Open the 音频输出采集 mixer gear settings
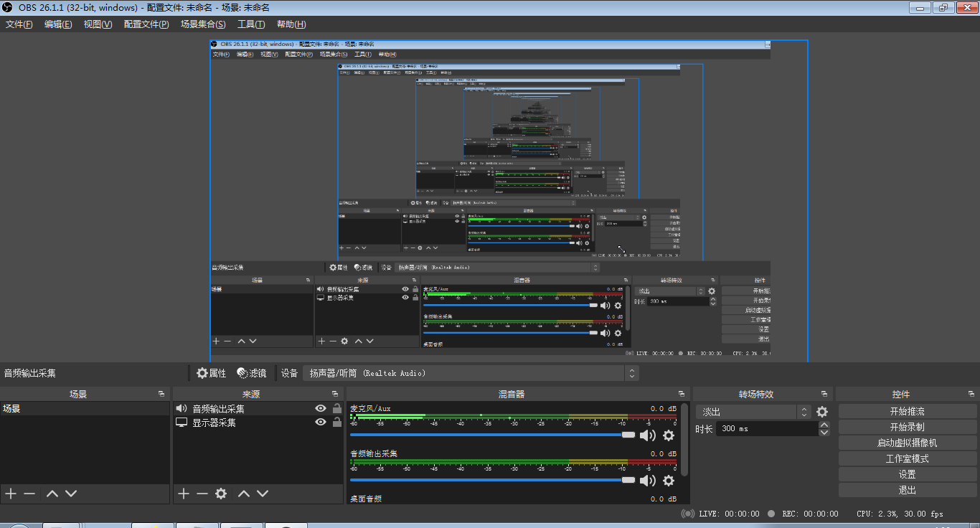 pos(669,481)
